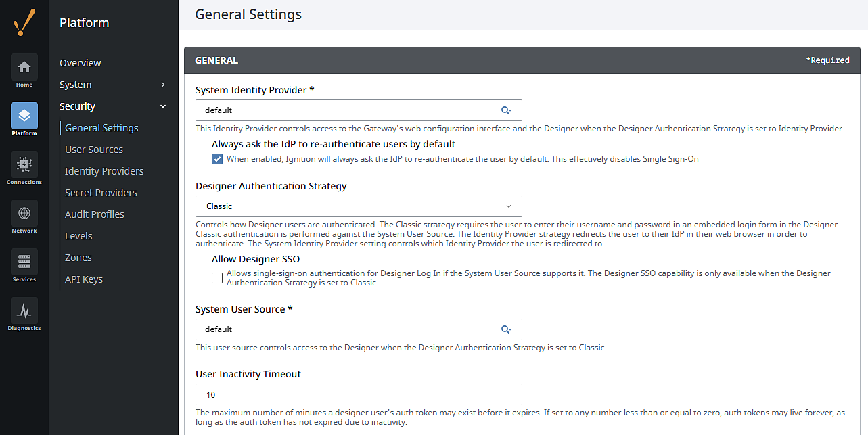Enable the Allow Designer SSO checkbox
The height and width of the screenshot is (435, 868).
(x=217, y=277)
